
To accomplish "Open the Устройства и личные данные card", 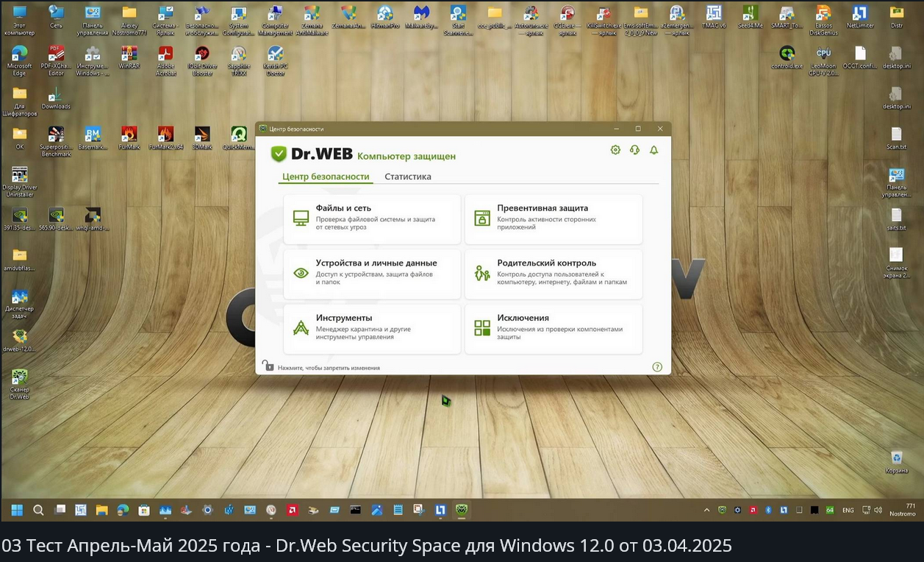I will click(372, 274).
